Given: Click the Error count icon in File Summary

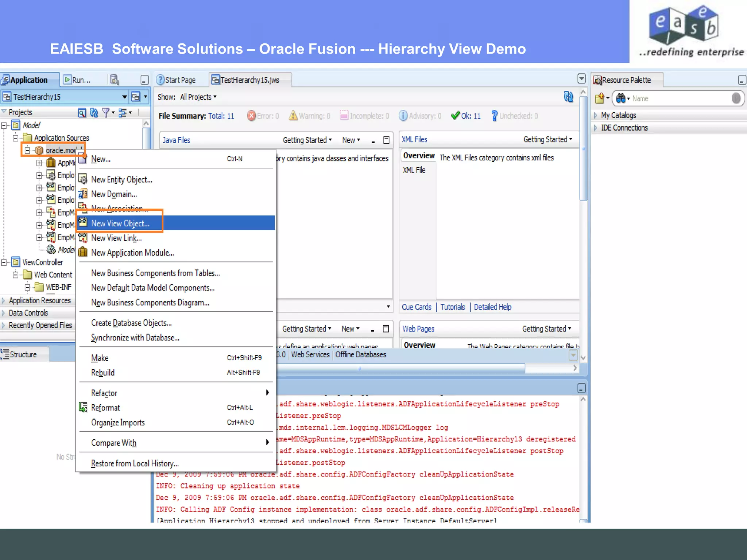Looking at the screenshot, I should point(251,116).
